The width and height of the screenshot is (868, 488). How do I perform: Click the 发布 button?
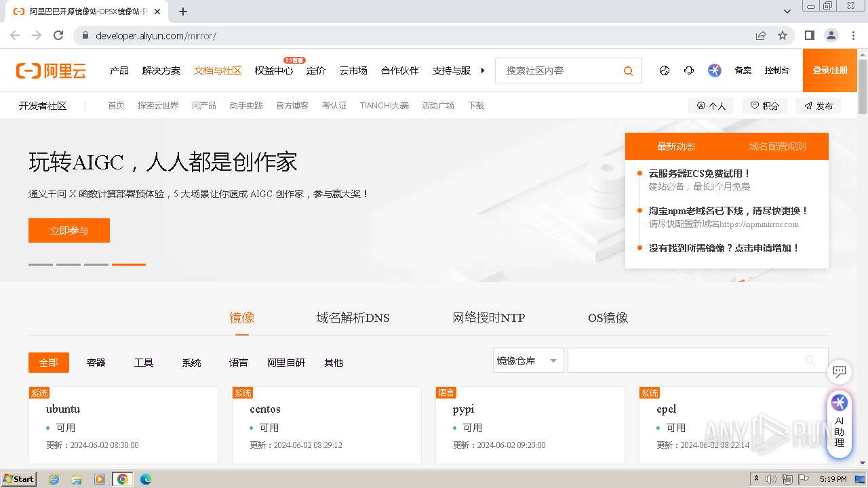(x=818, y=106)
